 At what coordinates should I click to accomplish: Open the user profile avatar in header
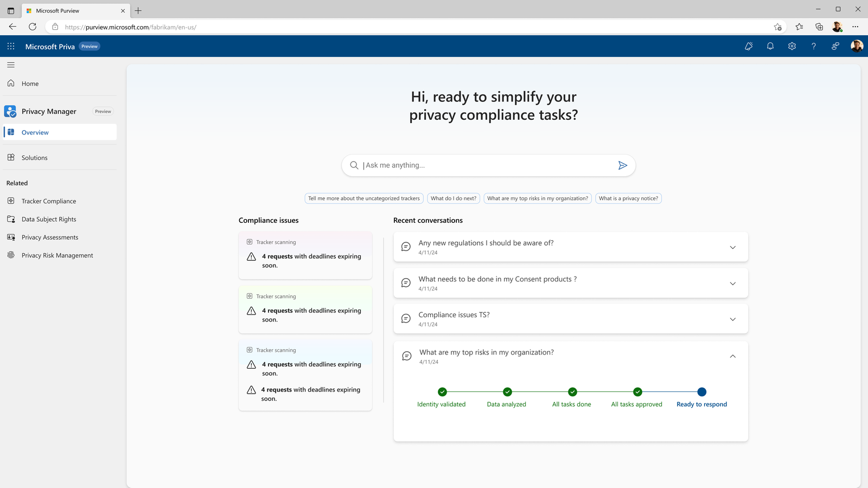point(857,46)
